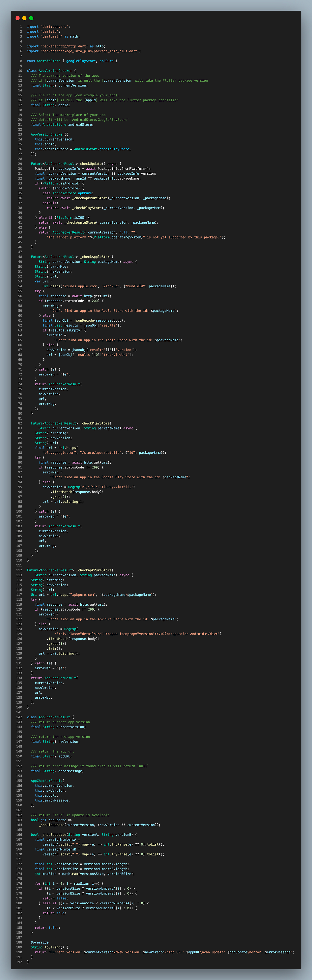Click the red close dot
This screenshot has width=312, height=980.
coord(17,18)
